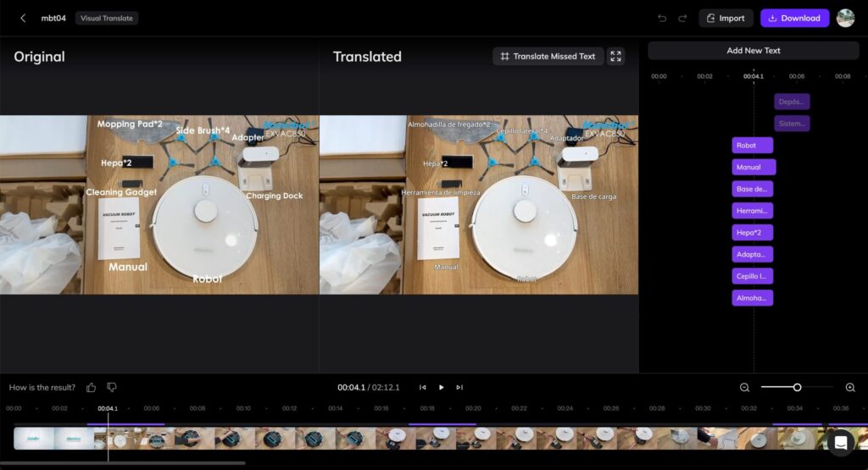Select the Robot text block
Viewport: 868px width, 470px height.
click(753, 146)
